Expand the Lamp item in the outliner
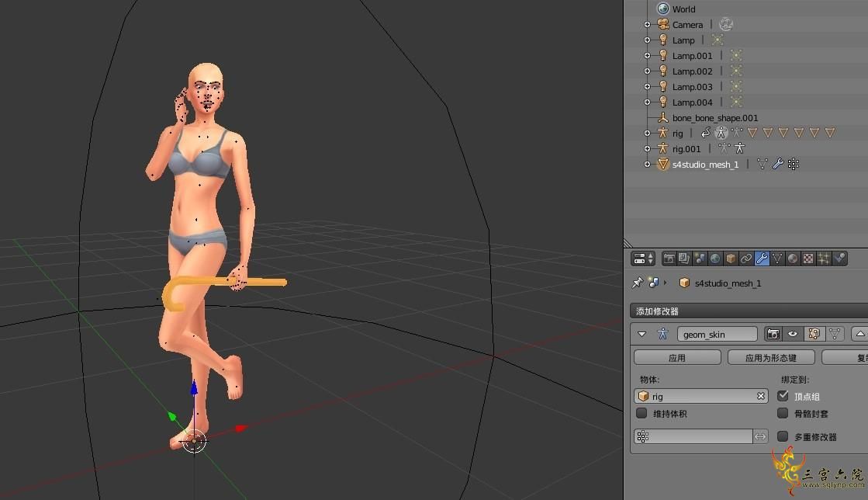868x500 pixels. pos(647,40)
